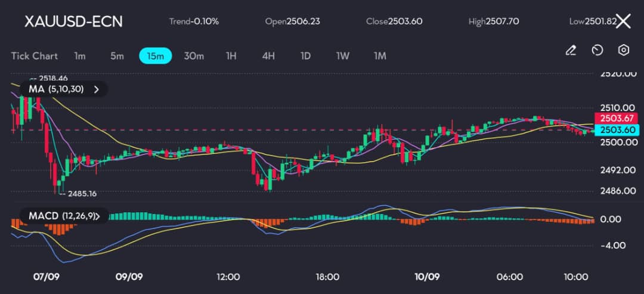Select the 1D timeframe
Screen dimensions: 644x294
pyautogui.click(x=305, y=56)
